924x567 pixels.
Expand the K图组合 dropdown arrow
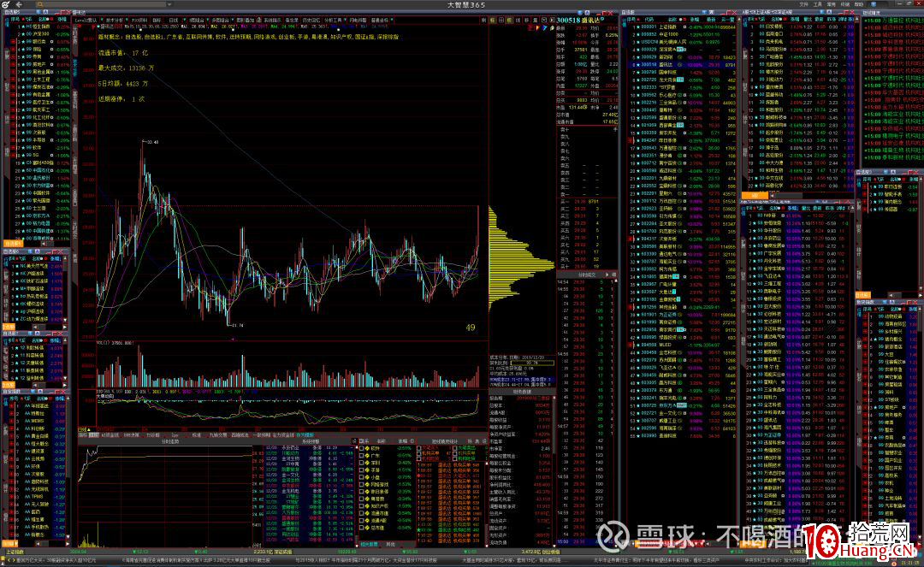(x=208, y=20)
